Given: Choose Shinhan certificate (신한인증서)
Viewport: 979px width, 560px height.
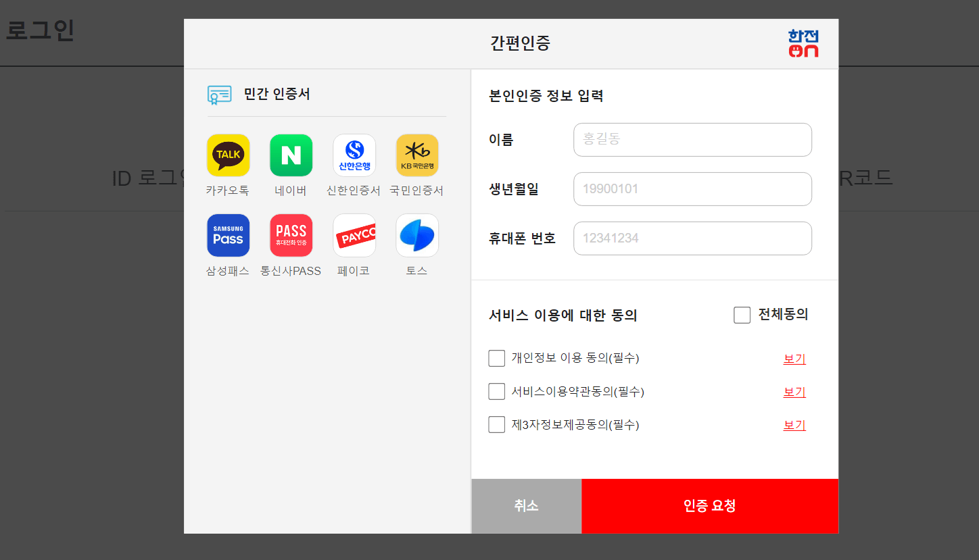Looking at the screenshot, I should (354, 155).
